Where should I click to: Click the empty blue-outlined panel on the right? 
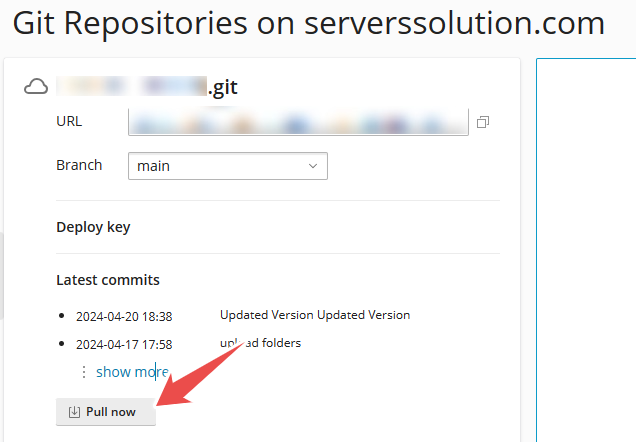[x=586, y=250]
